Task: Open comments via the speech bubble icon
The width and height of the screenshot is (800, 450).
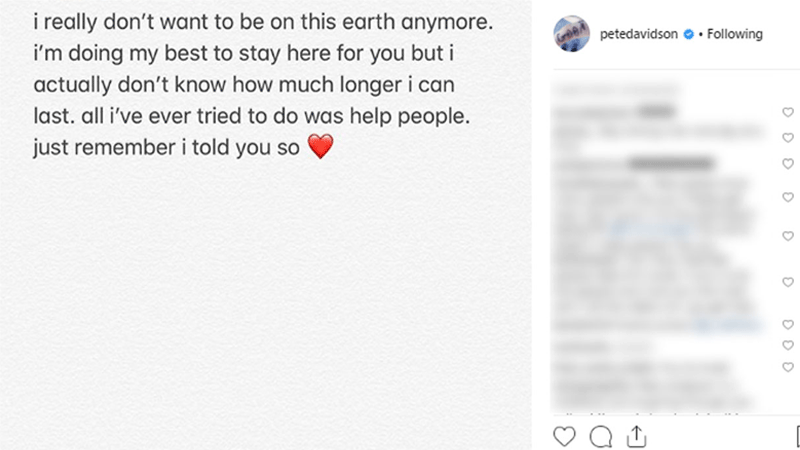Action: (601, 436)
